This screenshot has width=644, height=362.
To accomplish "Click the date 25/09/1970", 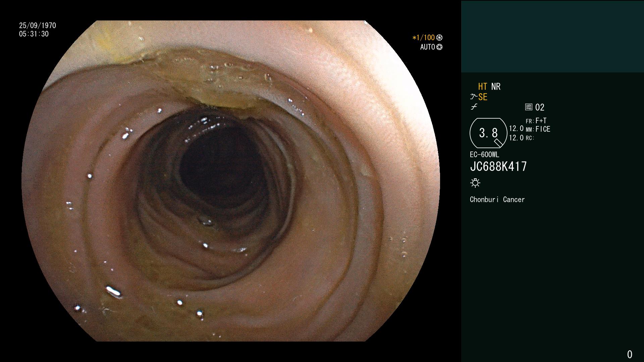I will 38,26.
